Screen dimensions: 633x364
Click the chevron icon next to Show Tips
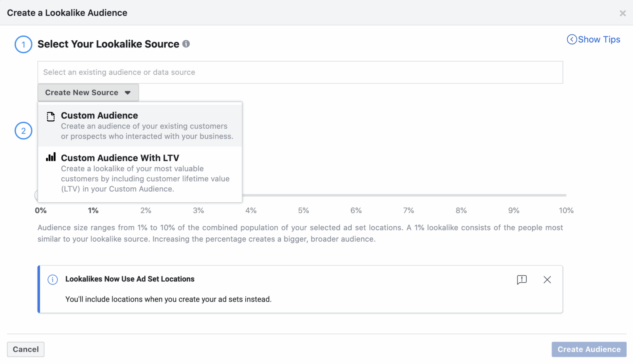point(572,40)
